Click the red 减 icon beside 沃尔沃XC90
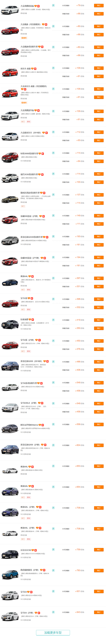Screen dimensions: 106x644 (36, 550)
